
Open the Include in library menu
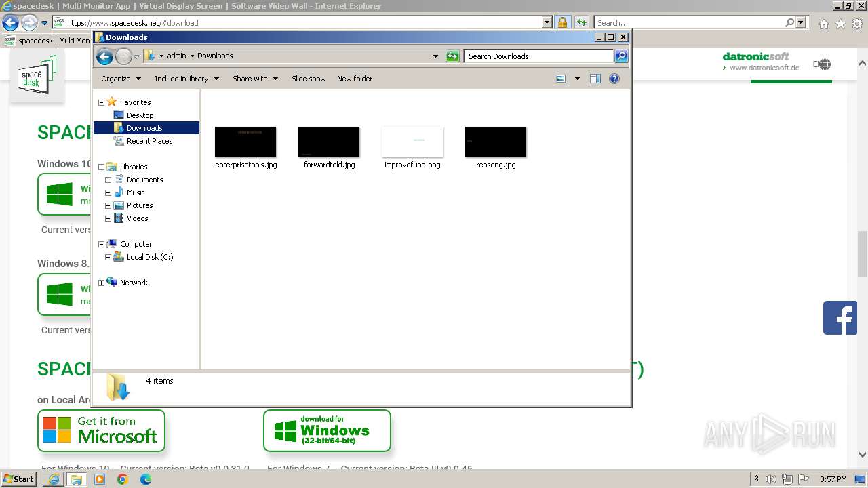(186, 79)
